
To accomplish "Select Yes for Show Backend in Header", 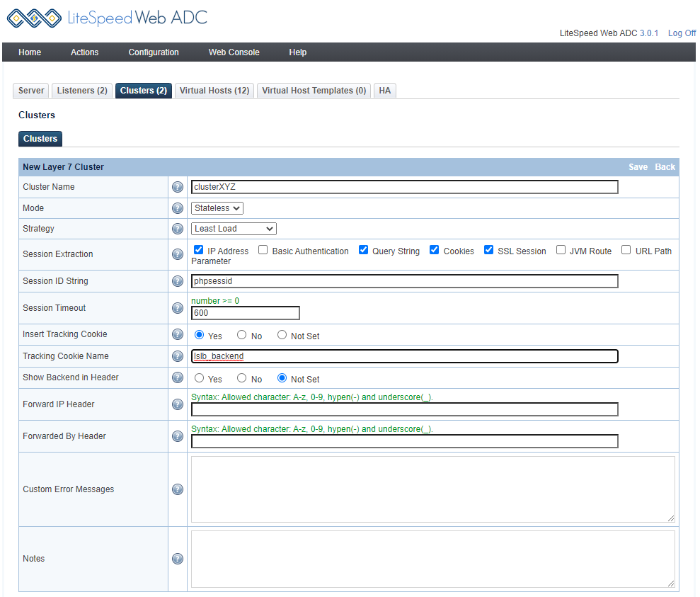I will point(200,378).
